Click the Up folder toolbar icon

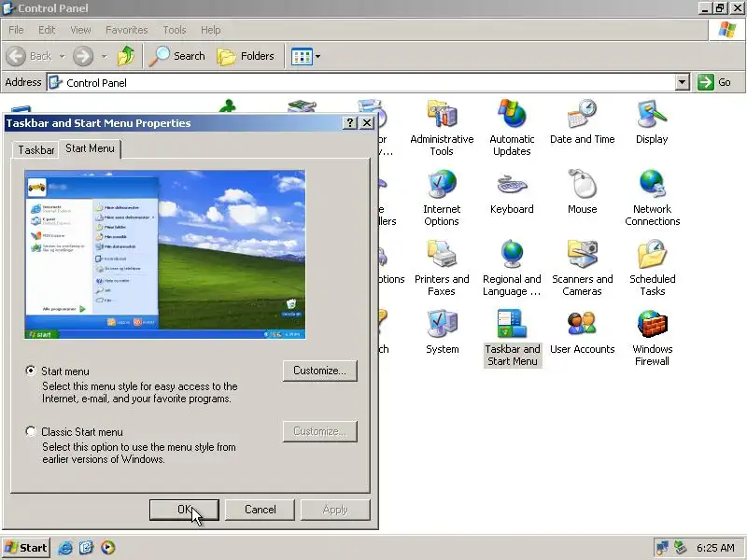click(x=126, y=56)
